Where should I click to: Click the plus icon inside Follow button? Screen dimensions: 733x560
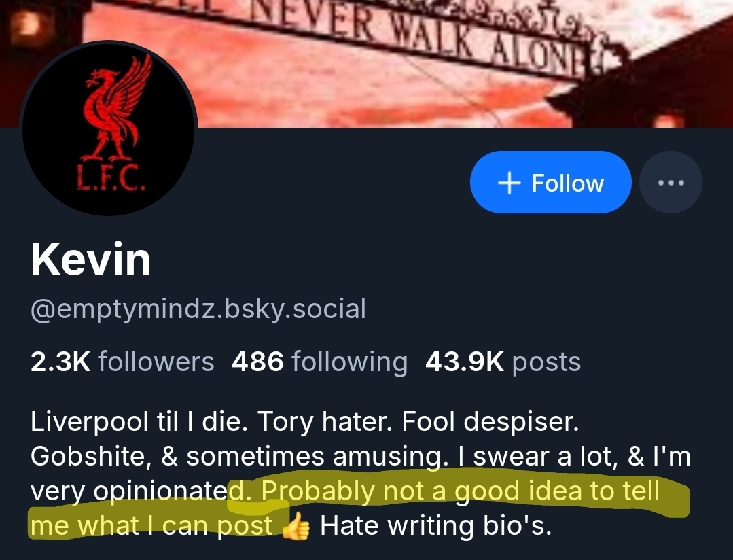509,182
